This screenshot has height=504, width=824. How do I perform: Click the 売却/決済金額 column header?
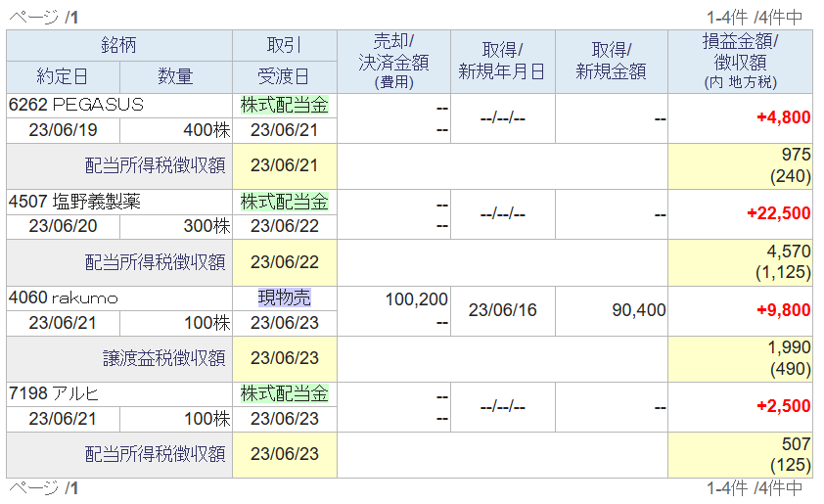click(393, 62)
